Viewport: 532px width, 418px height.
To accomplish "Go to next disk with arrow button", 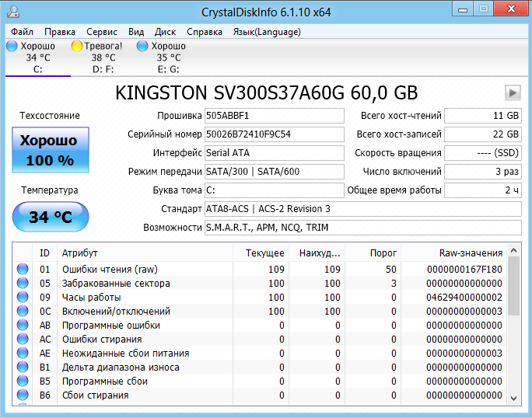I will point(513,92).
